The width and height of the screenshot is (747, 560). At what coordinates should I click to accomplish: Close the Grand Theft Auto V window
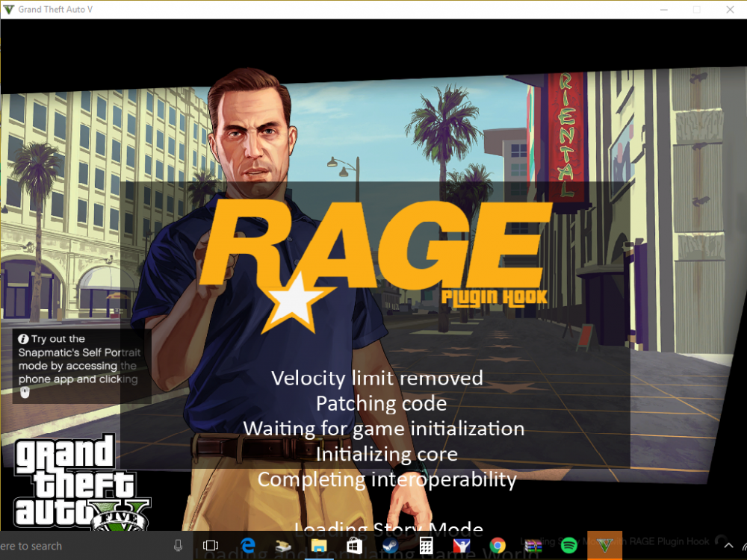click(730, 10)
